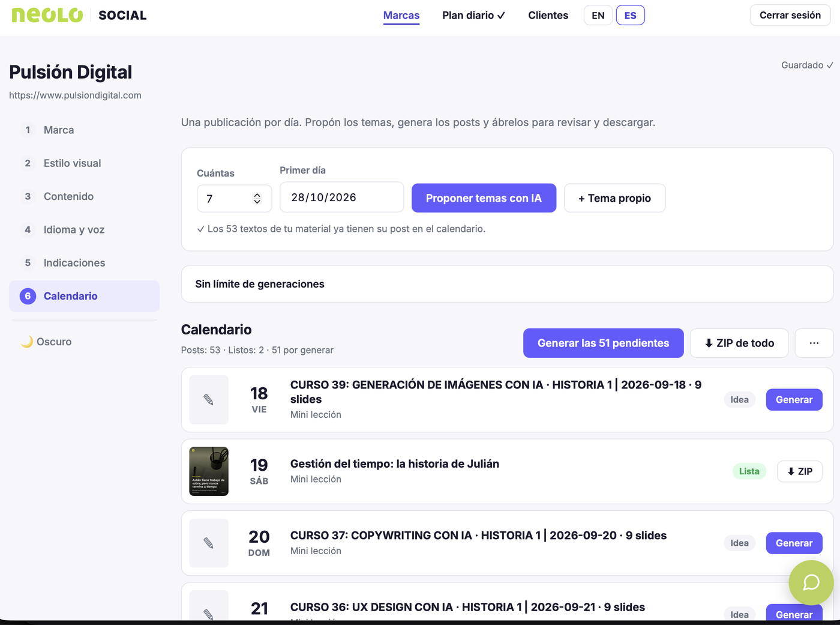Go to step 1 Marca
Image resolution: width=840 pixels, height=625 pixels.
(x=84, y=130)
